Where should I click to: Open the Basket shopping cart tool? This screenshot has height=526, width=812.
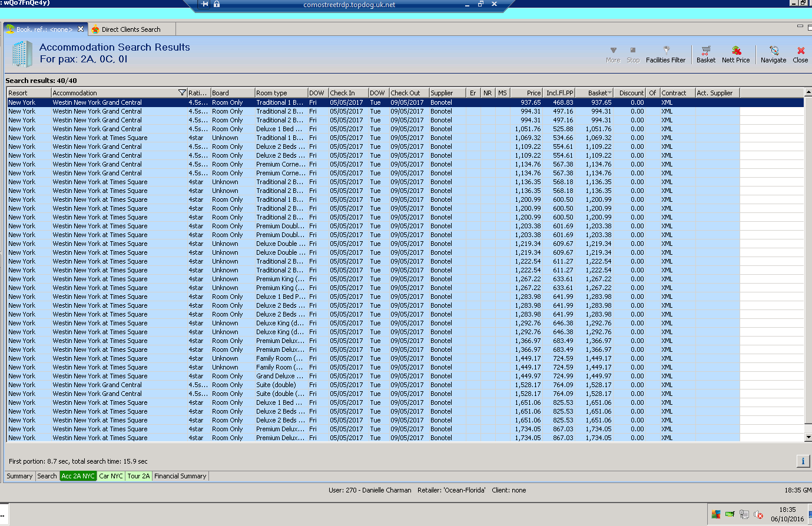click(706, 55)
